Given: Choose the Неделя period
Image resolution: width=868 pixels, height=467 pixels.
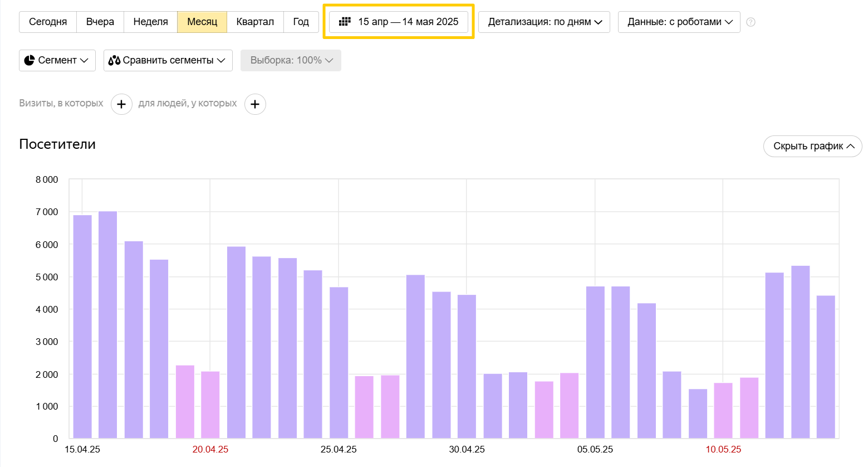Looking at the screenshot, I should [150, 22].
